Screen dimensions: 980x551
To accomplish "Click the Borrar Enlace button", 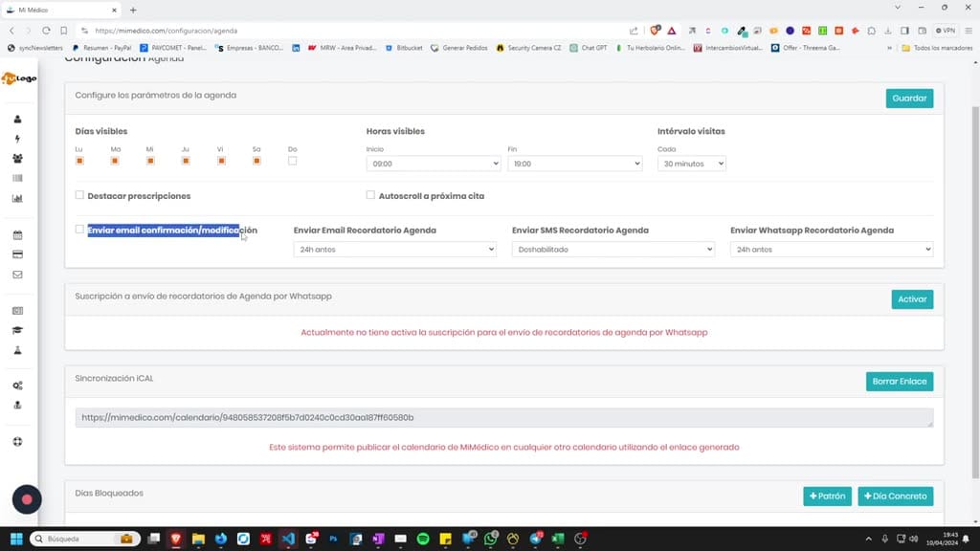I will tap(900, 381).
